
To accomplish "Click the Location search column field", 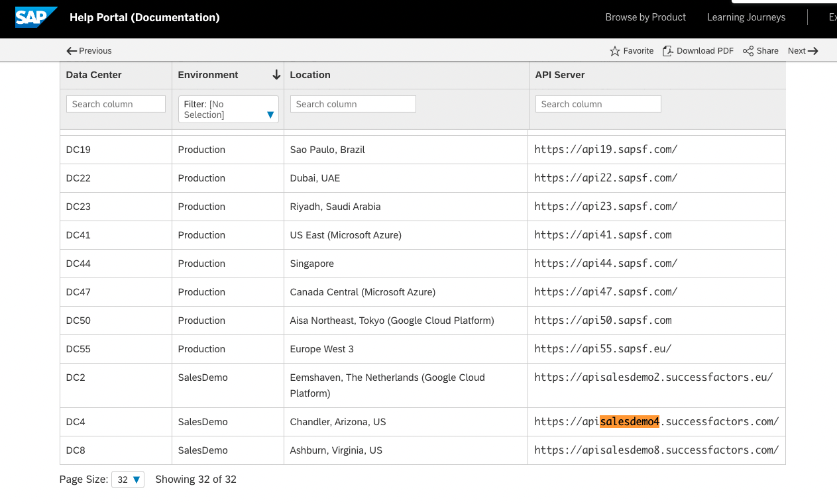I will tap(353, 104).
